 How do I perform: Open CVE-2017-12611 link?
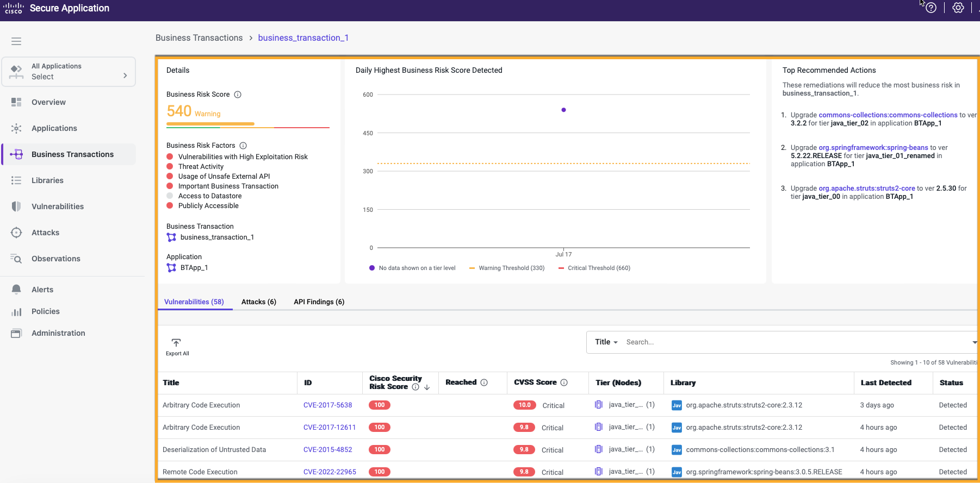330,428
